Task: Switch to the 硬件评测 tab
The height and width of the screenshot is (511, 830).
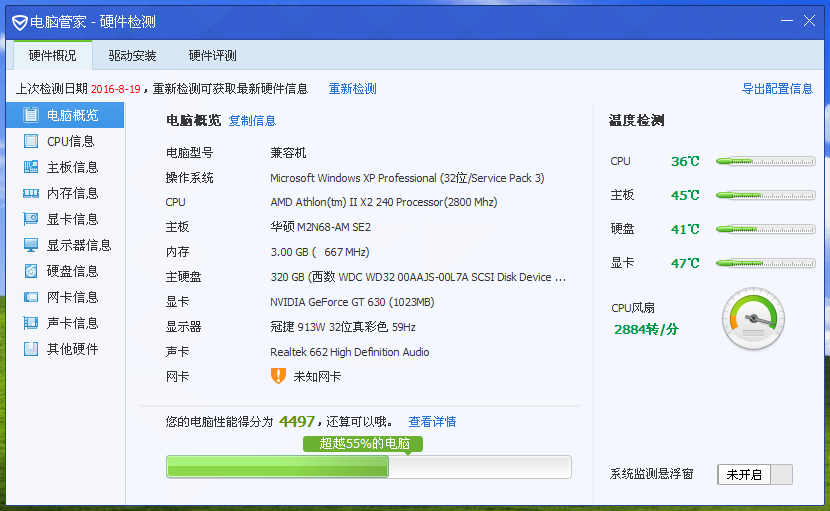Action: (x=212, y=56)
